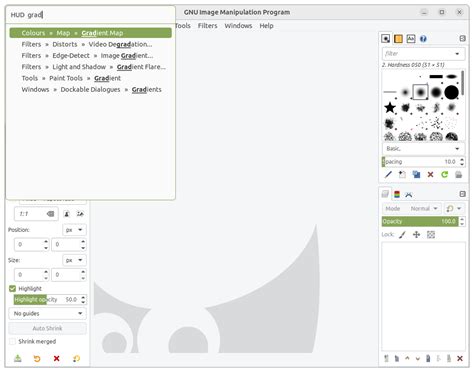Click the Delete brush red X icon

click(430, 174)
